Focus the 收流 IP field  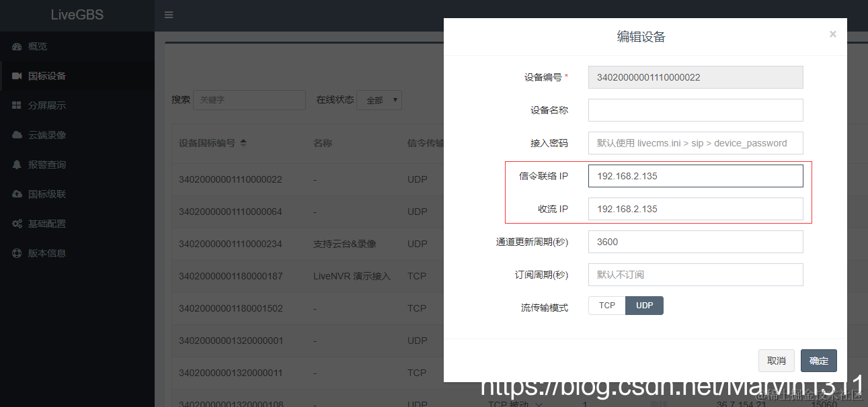(696, 209)
